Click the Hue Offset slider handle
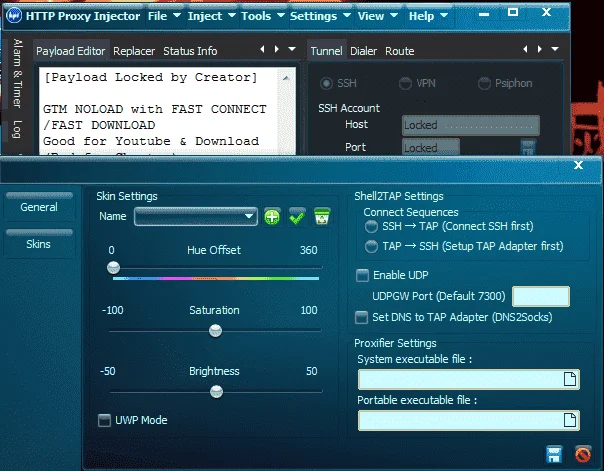The width and height of the screenshot is (604, 471). tap(113, 268)
